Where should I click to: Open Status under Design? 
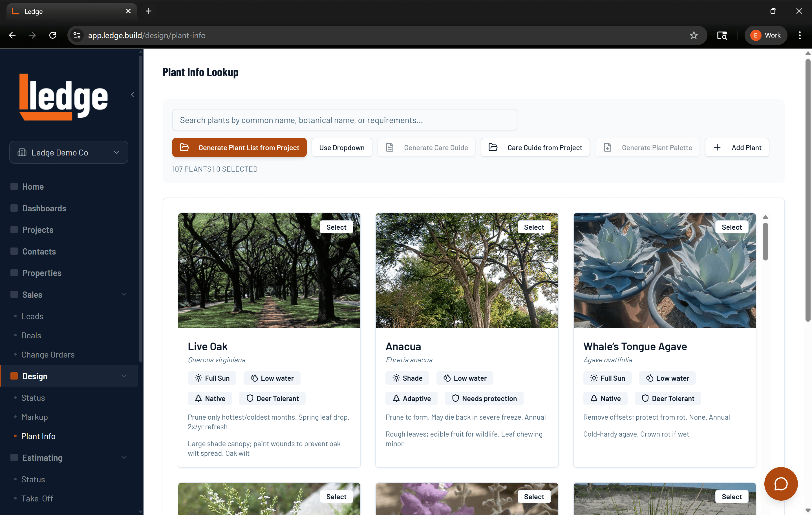pos(33,398)
